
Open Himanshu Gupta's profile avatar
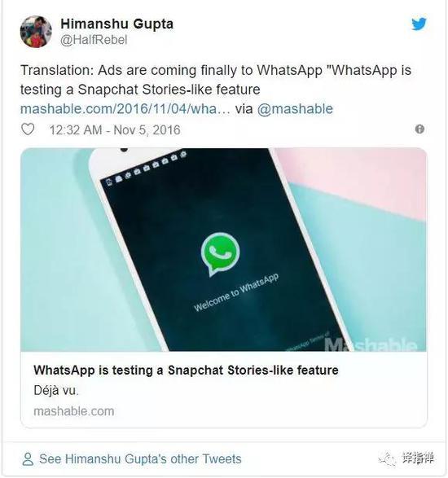click(x=36, y=32)
